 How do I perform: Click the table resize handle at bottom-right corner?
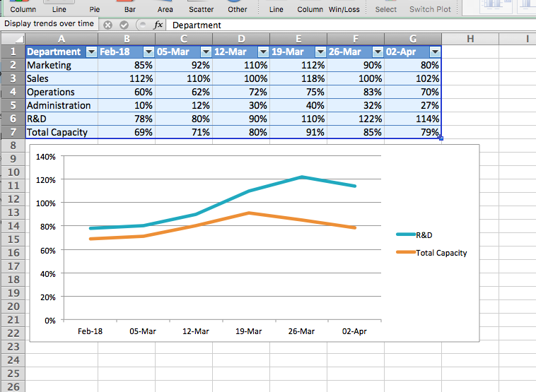tap(441, 138)
